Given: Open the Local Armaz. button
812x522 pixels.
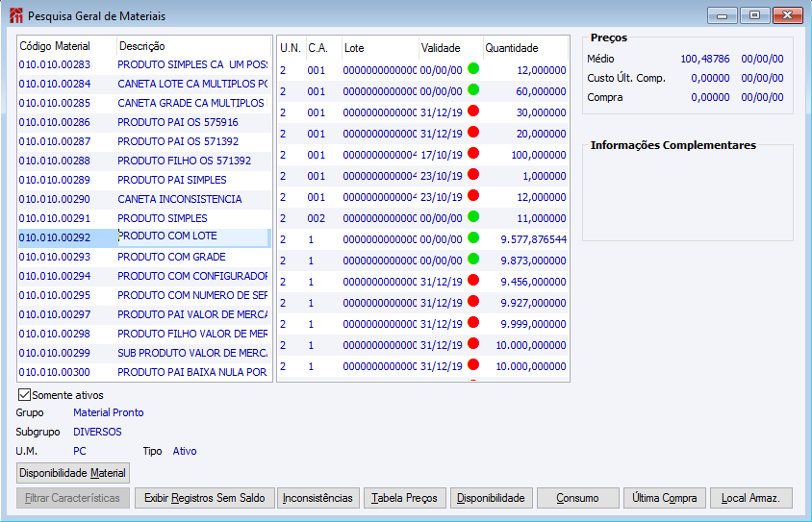Looking at the screenshot, I should point(750,498).
